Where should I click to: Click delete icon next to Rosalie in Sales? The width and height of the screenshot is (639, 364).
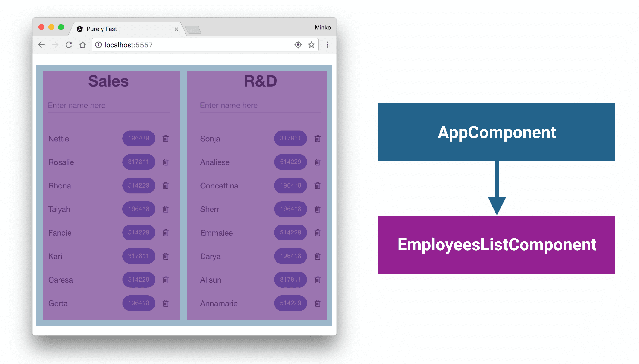[x=166, y=162]
